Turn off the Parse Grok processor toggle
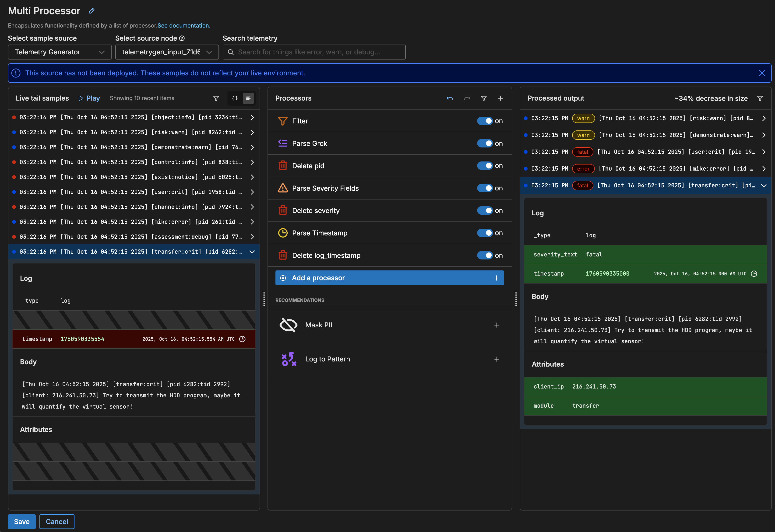 tap(485, 143)
